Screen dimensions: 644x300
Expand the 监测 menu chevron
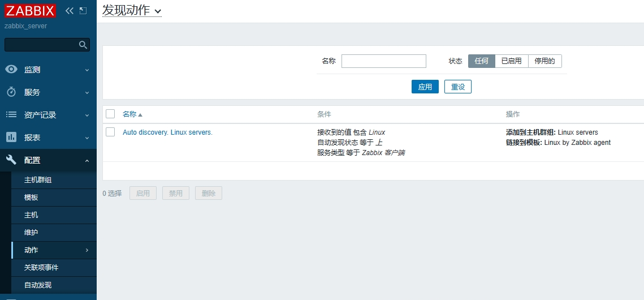point(87,70)
